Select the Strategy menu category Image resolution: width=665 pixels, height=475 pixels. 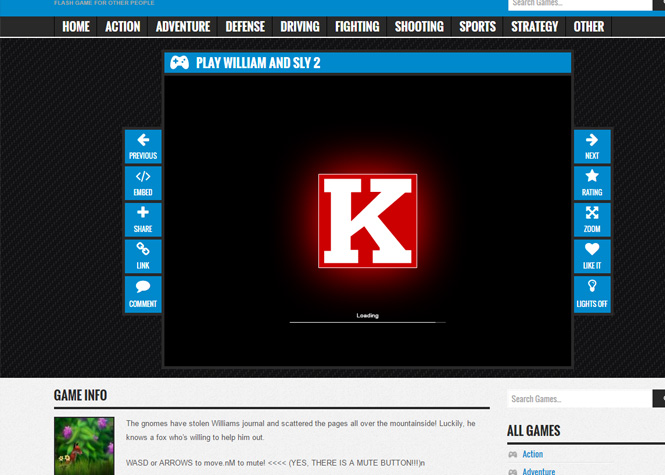535,27
